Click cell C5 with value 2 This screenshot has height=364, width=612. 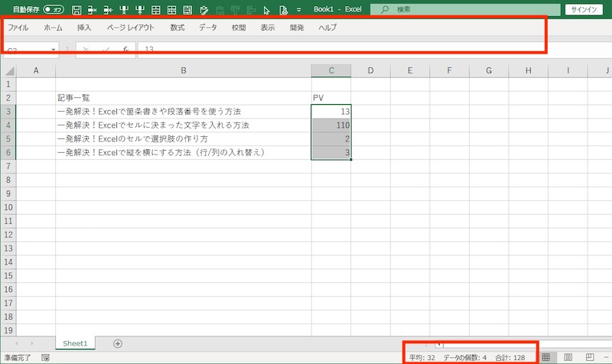click(331, 139)
